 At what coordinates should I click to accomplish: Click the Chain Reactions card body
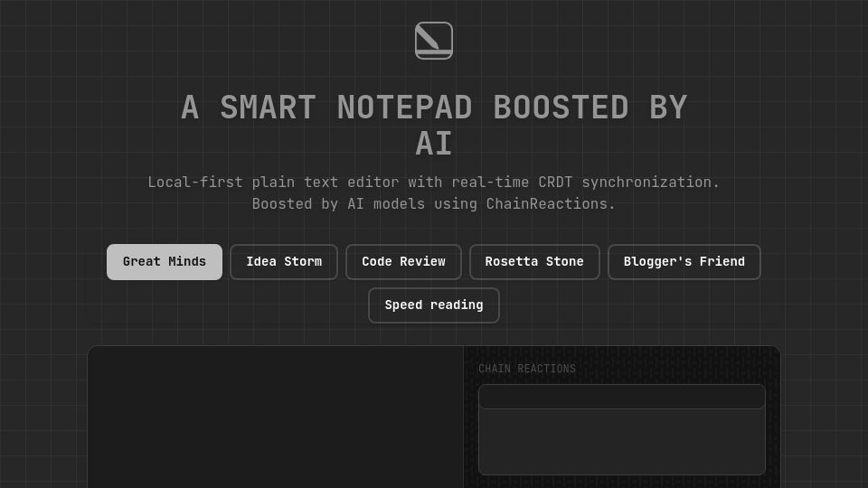click(622, 442)
